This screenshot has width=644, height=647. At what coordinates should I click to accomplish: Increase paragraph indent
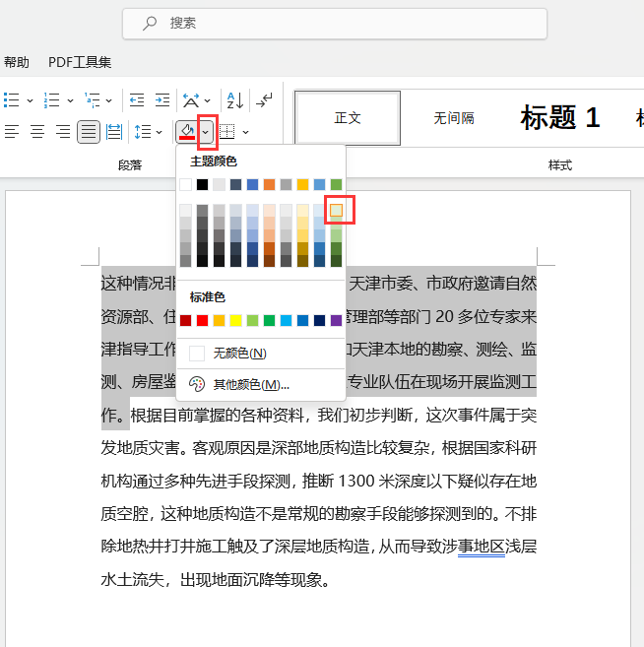(x=162, y=100)
